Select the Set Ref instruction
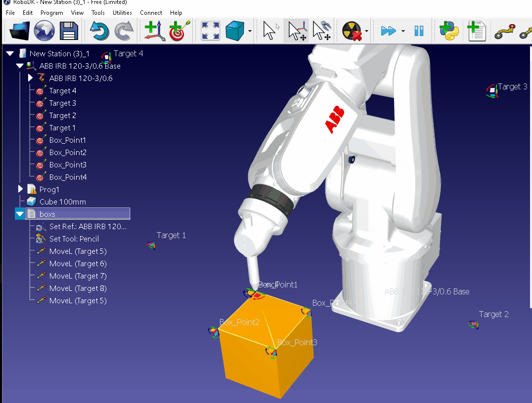Image resolution: width=532 pixels, height=403 pixels. (88, 226)
